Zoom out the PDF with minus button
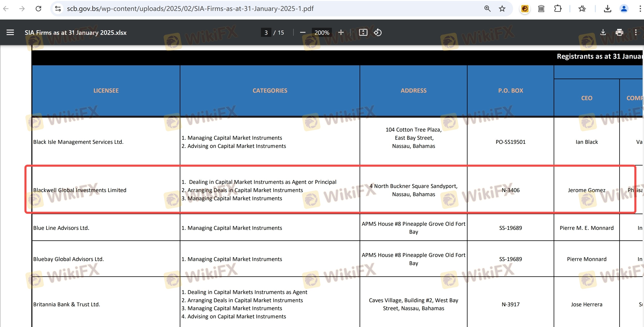644x327 pixels. pyautogui.click(x=303, y=32)
